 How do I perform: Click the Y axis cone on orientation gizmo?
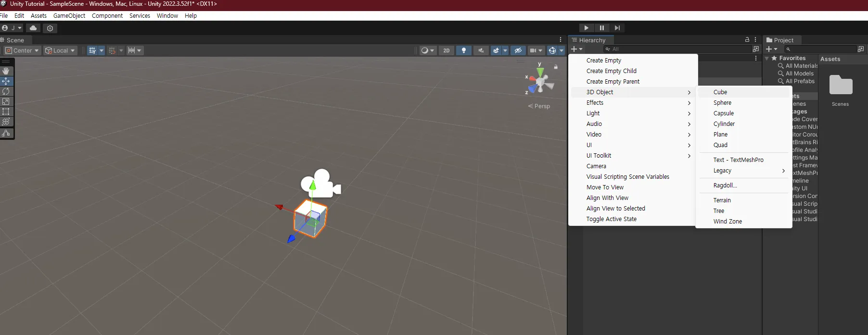pyautogui.click(x=540, y=72)
